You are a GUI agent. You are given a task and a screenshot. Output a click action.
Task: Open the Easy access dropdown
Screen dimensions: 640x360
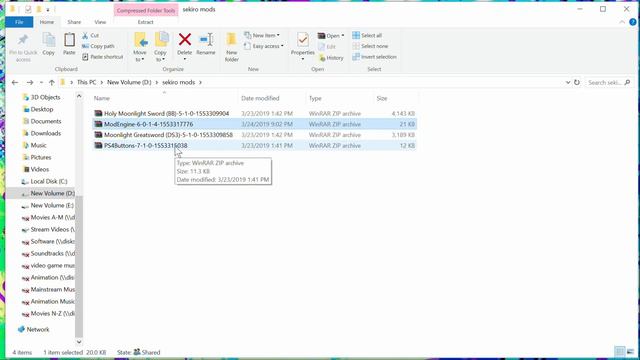[264, 46]
